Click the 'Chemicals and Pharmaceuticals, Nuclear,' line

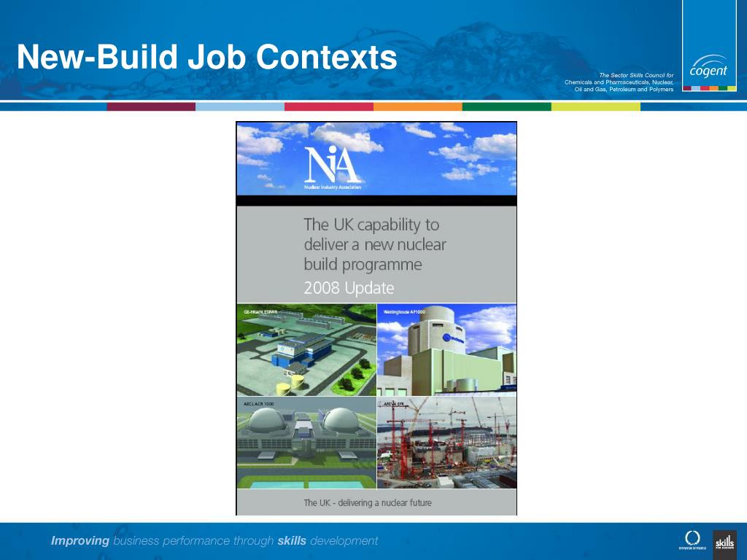(x=619, y=82)
